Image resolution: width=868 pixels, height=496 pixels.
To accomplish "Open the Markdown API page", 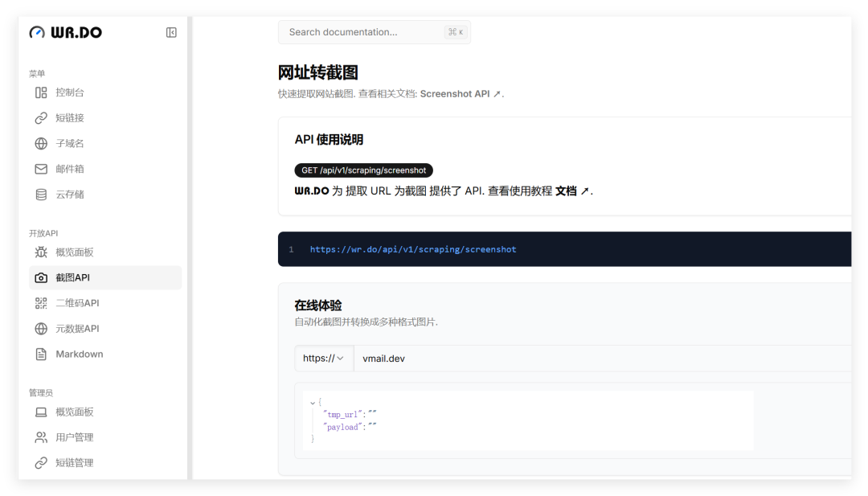I will coord(105,355).
